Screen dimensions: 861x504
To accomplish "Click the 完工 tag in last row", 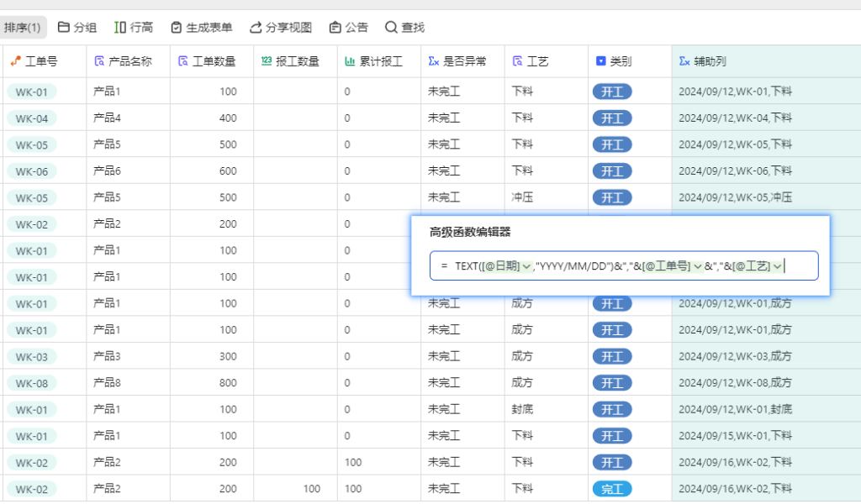I will 612,489.
